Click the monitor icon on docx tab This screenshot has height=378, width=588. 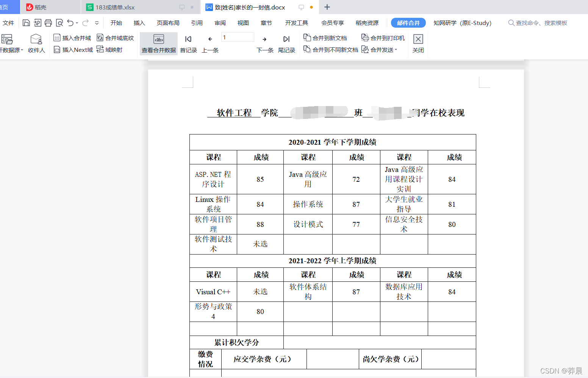(x=302, y=7)
